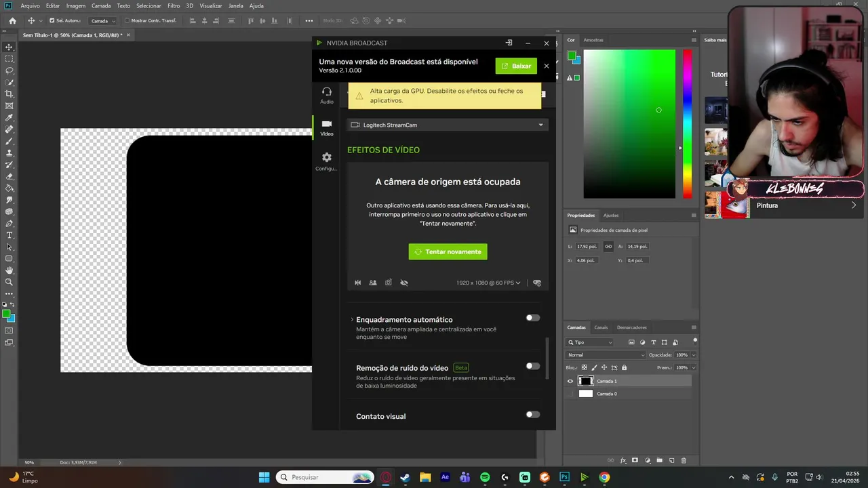The image size is (868, 488).
Task: Create a new layer in Layers panel
Action: [x=671, y=460]
